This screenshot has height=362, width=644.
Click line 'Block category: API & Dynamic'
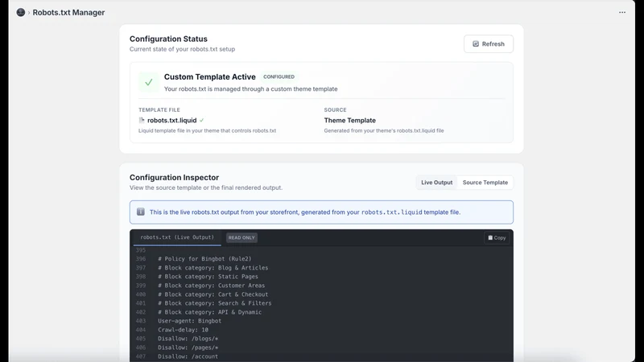pyautogui.click(x=209, y=312)
